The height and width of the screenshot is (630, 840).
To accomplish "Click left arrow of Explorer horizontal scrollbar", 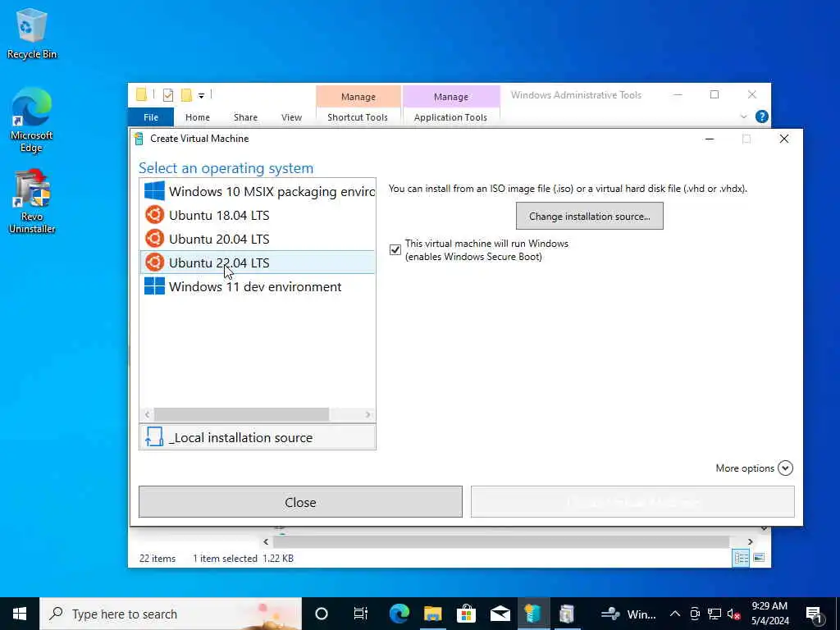I will [x=266, y=541].
